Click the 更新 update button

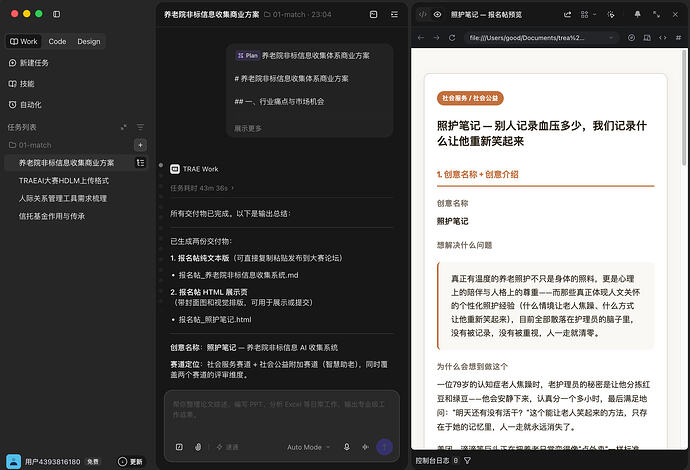(130, 462)
